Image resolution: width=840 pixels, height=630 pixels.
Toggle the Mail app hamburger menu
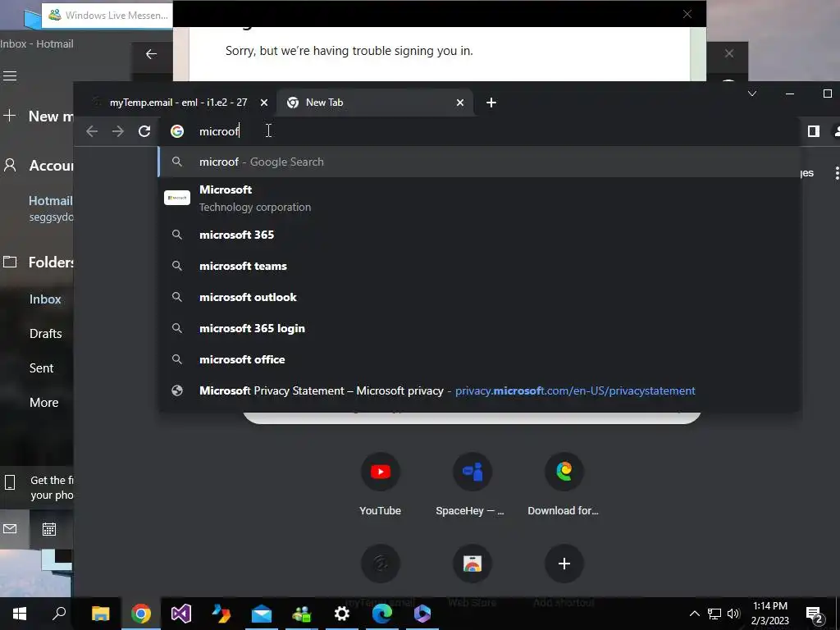coord(10,76)
